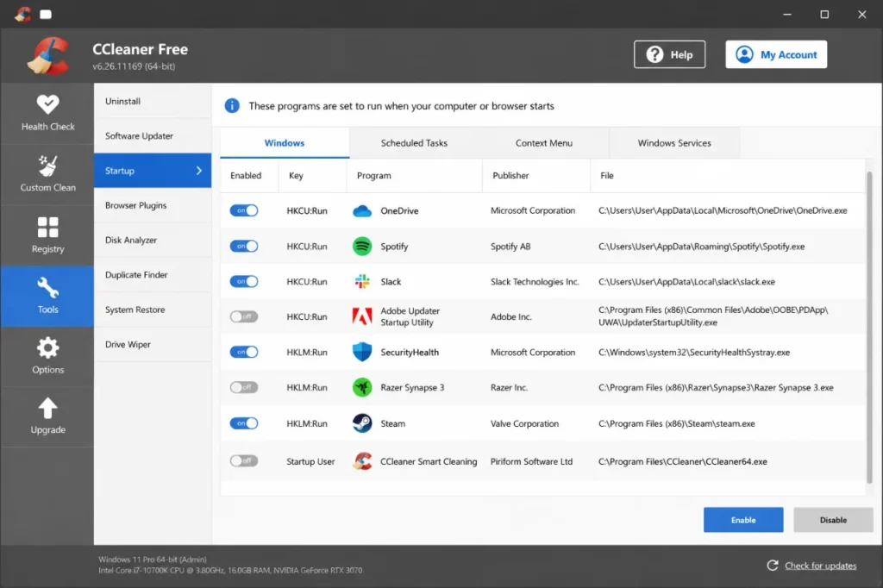Click the white title bar icon beside the logo
Screen dimensions: 883x588
click(47, 14)
